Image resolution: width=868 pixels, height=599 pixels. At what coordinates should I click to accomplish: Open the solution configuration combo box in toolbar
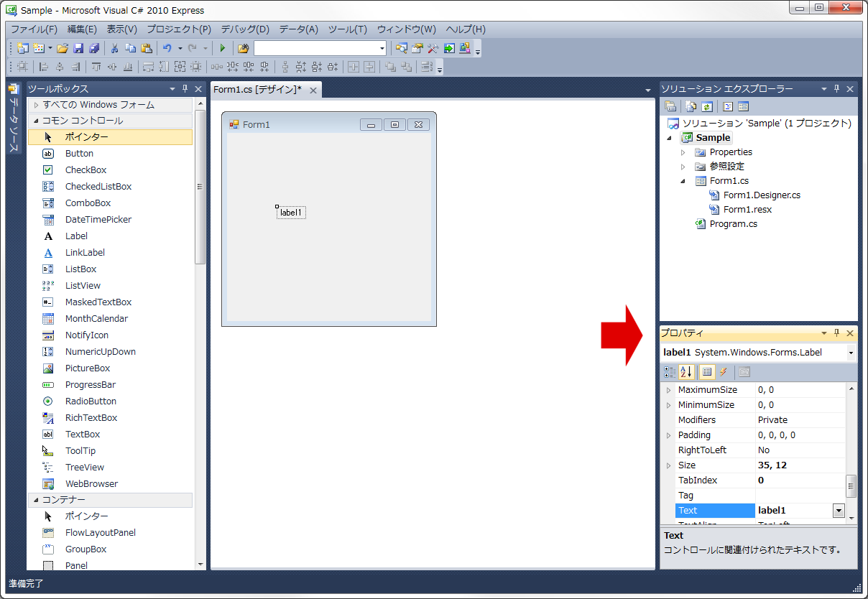tap(320, 48)
